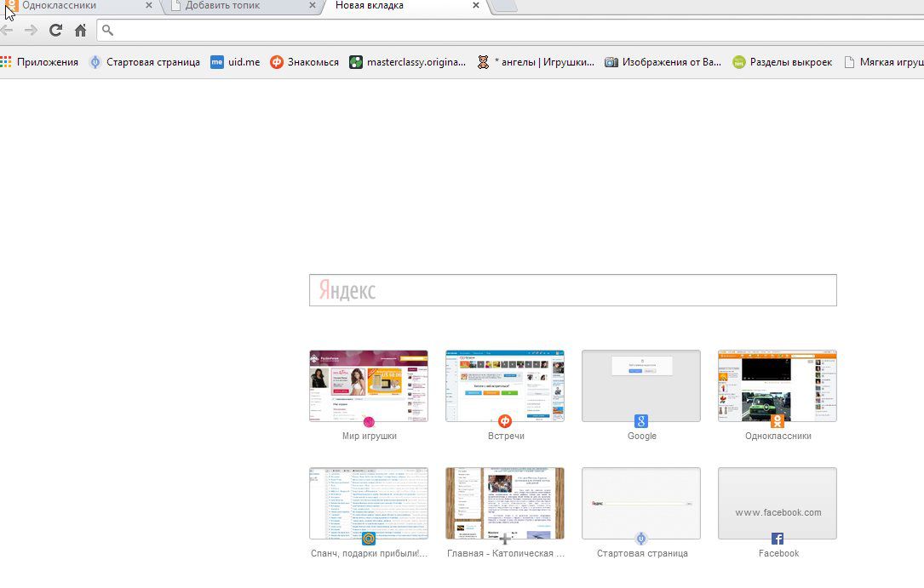Click the green masterclassy bookmark icon
Viewport: 924px width, 588px height.
tap(356, 62)
